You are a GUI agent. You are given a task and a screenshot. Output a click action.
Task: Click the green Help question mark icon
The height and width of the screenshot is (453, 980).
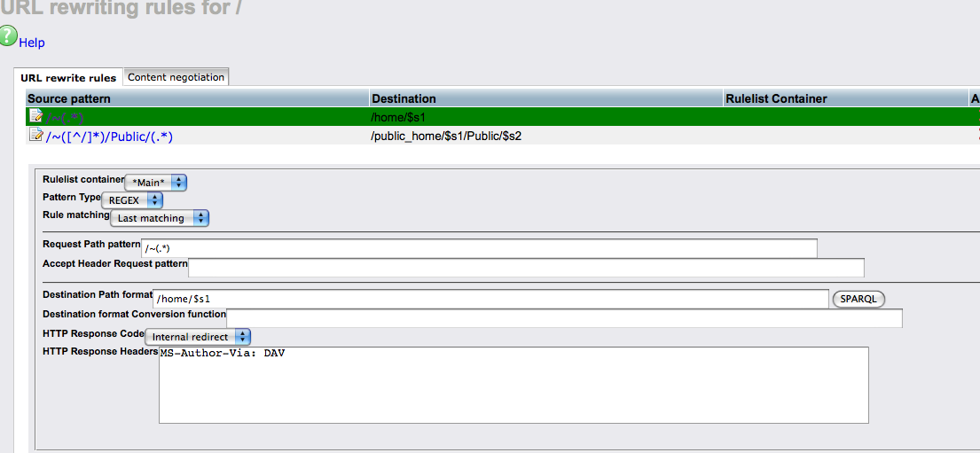9,36
